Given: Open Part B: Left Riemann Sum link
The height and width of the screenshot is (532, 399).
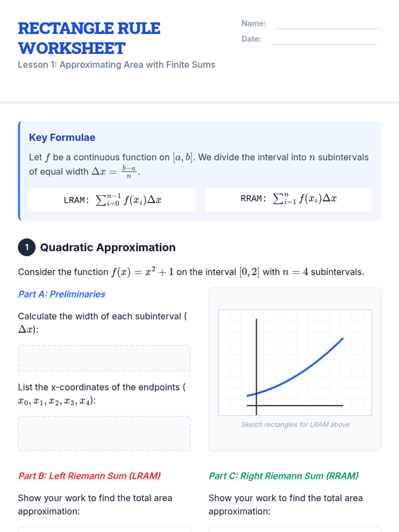Looking at the screenshot, I should coord(89,476).
